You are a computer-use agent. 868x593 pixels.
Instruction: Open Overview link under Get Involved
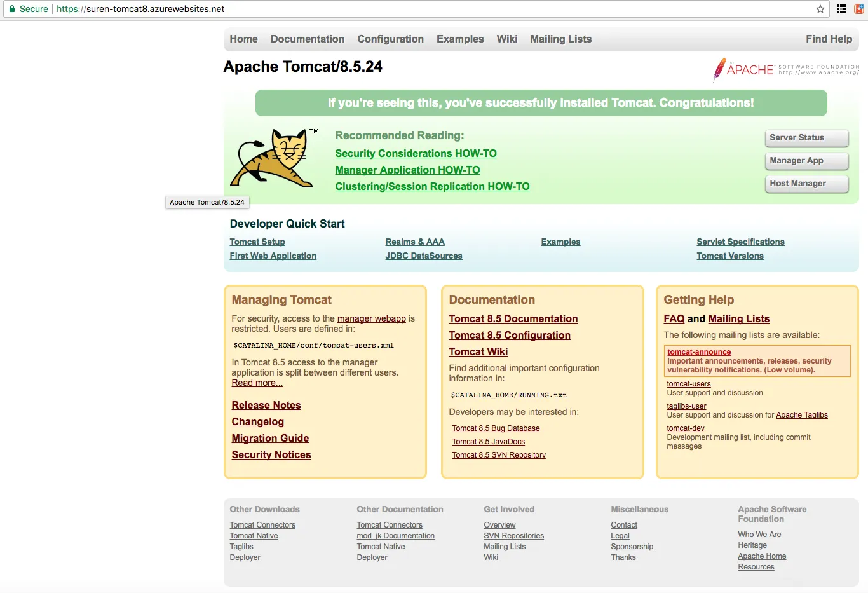point(500,525)
